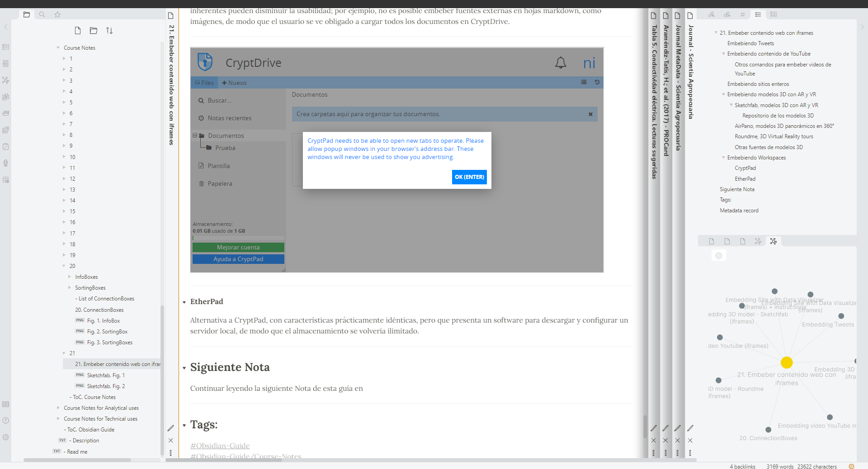
Task: Open more options for Tabla 5 pane
Action: click(654, 452)
